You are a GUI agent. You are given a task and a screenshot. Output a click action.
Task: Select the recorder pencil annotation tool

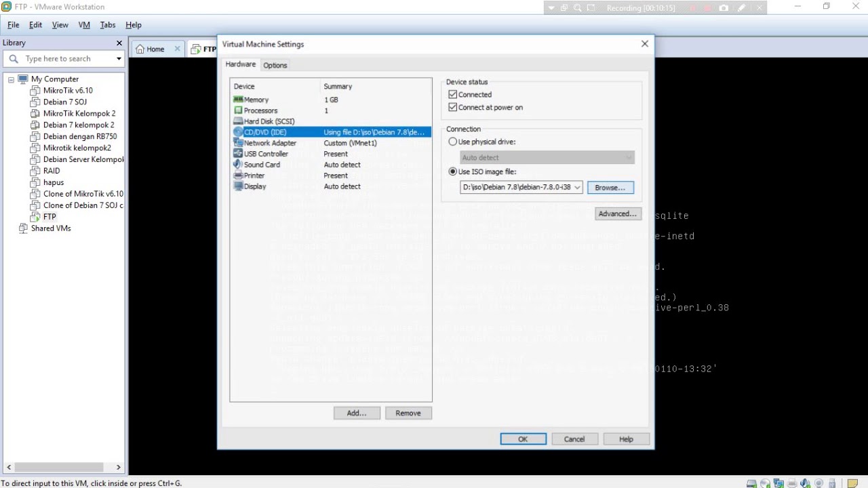coord(741,8)
